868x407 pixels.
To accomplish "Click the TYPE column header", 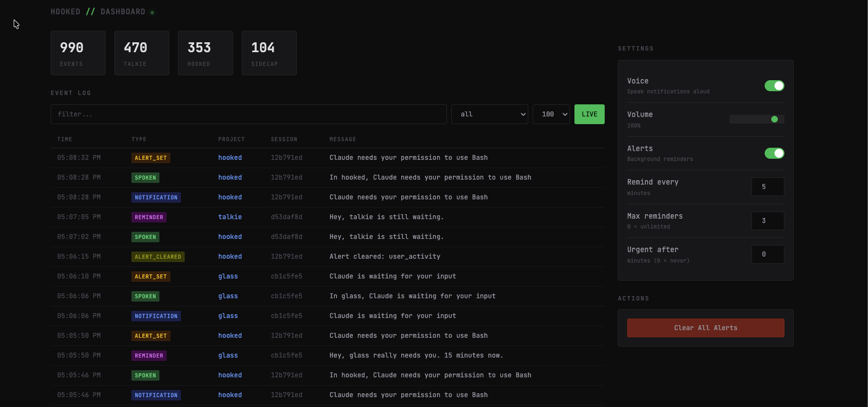I will [x=139, y=140].
